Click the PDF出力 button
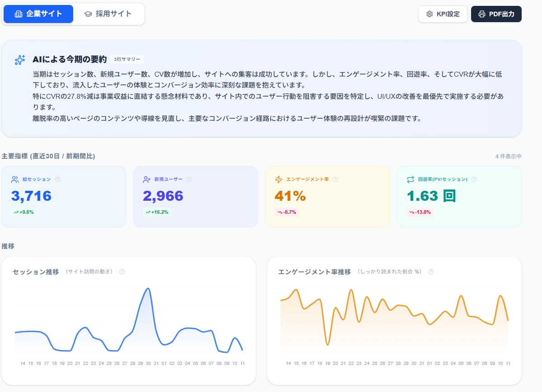Image resolution: width=542 pixels, height=392 pixels. coord(496,14)
